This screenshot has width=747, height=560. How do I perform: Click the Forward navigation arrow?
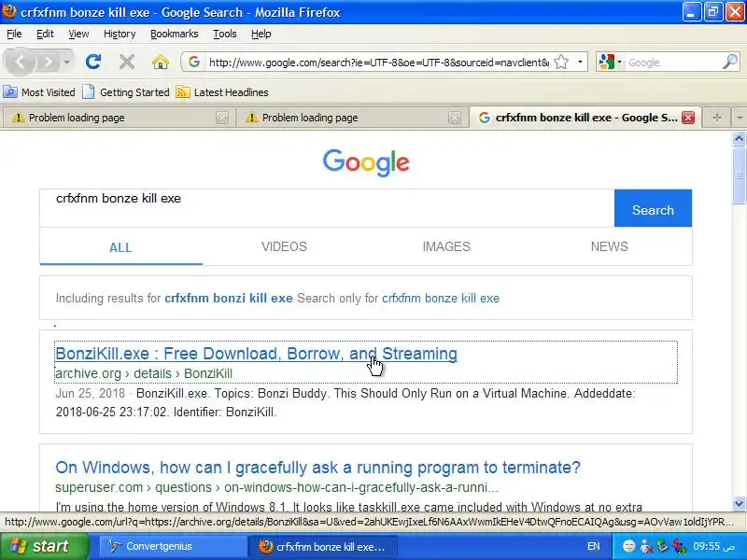48,62
